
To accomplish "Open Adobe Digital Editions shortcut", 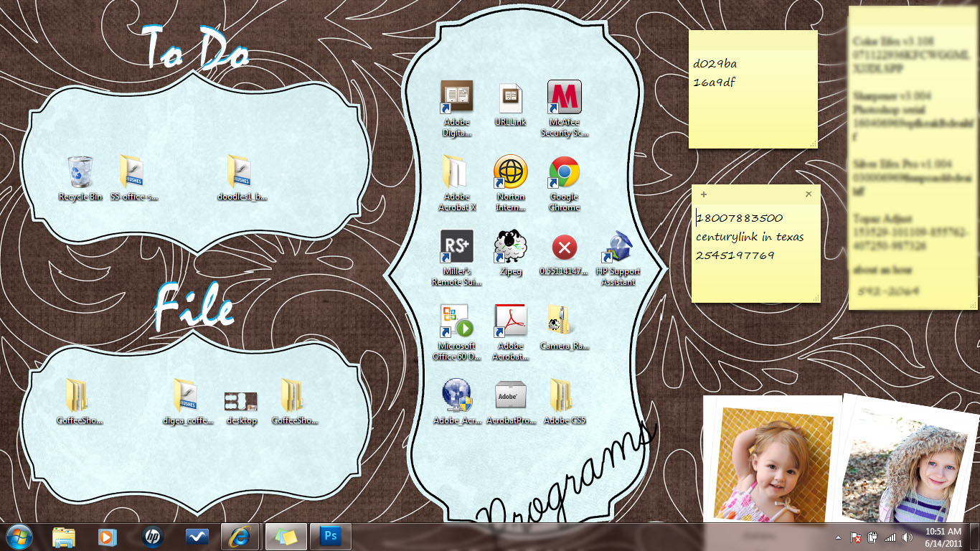I will pos(456,97).
